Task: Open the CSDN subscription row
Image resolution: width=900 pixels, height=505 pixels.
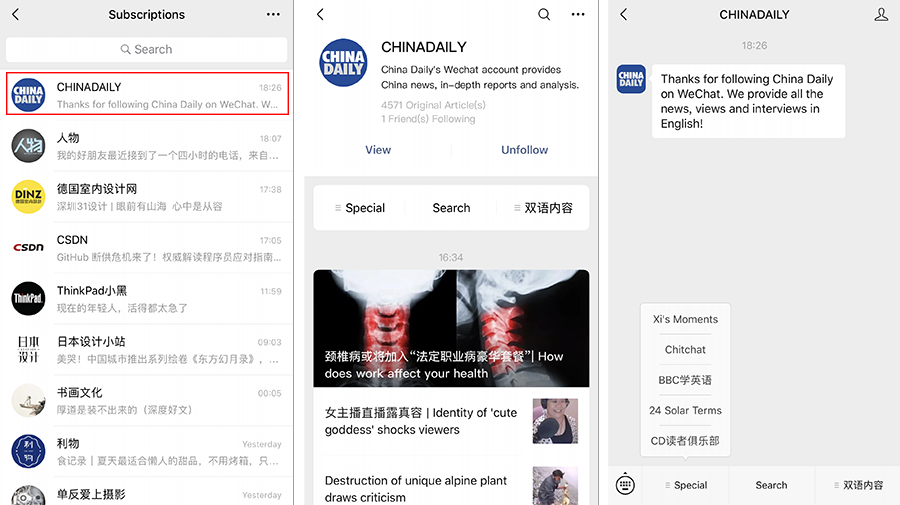Action: [x=147, y=248]
